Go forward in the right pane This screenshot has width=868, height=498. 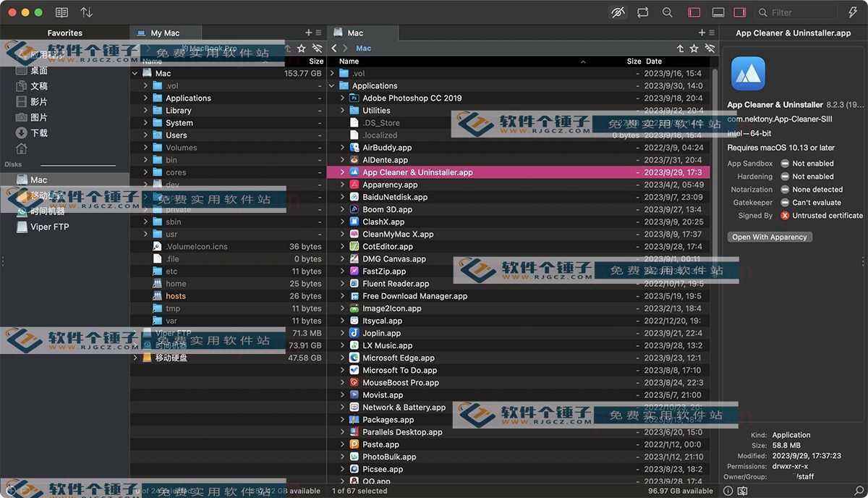tap(346, 48)
